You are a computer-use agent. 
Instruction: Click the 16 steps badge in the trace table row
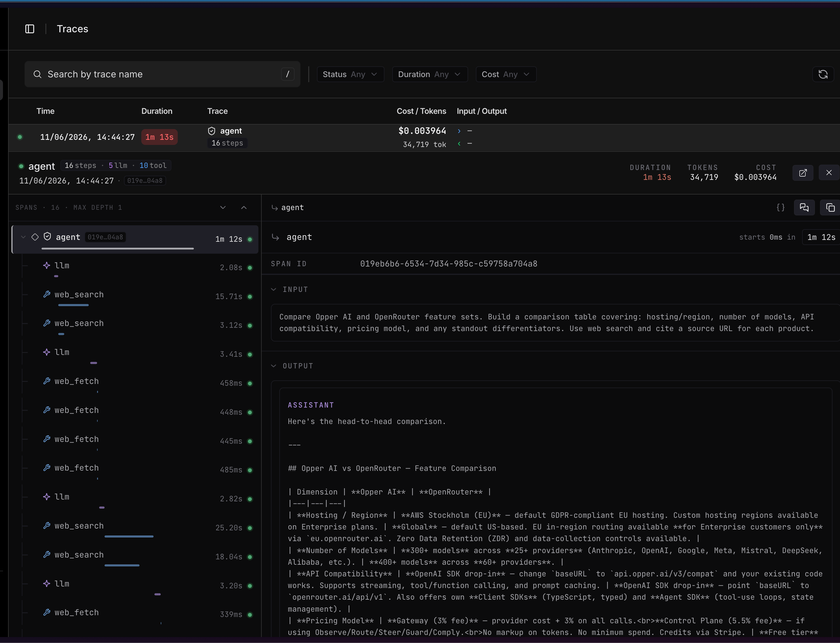point(227,143)
